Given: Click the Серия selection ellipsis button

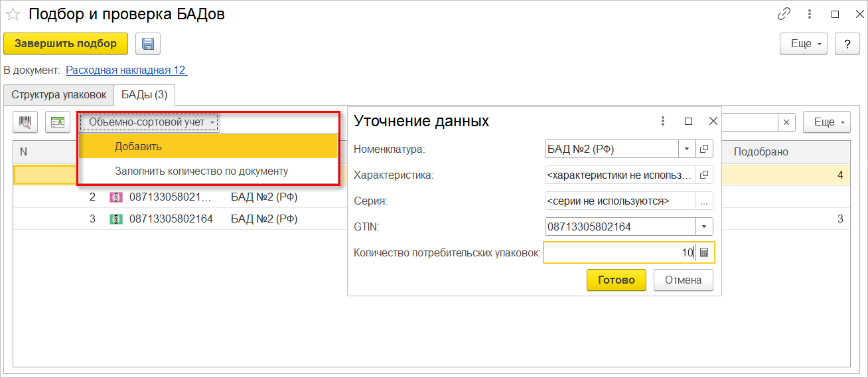Looking at the screenshot, I should [704, 201].
